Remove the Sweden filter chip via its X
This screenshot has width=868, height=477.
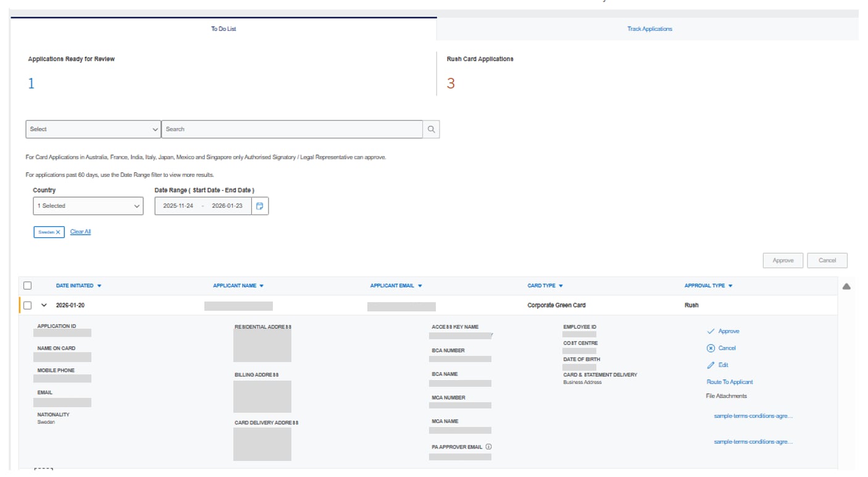[x=58, y=231]
